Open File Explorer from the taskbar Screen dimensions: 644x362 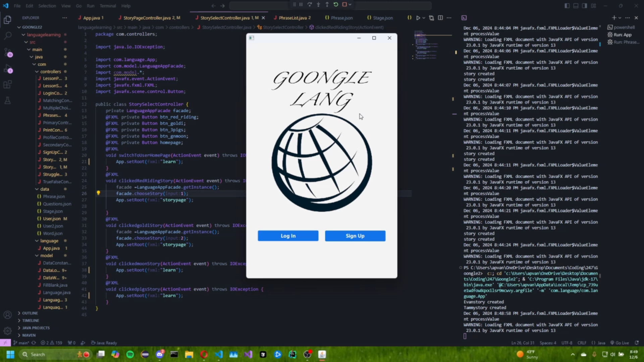[x=189, y=355]
